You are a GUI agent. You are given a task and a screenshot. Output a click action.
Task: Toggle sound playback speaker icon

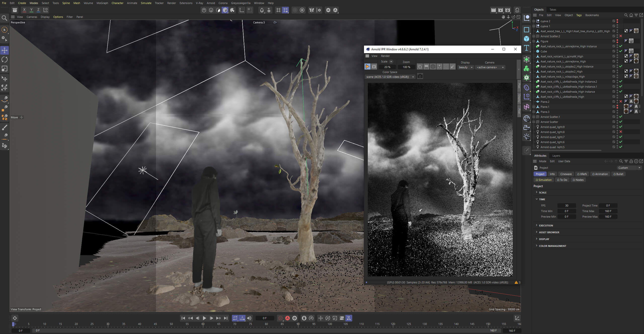click(x=249, y=318)
